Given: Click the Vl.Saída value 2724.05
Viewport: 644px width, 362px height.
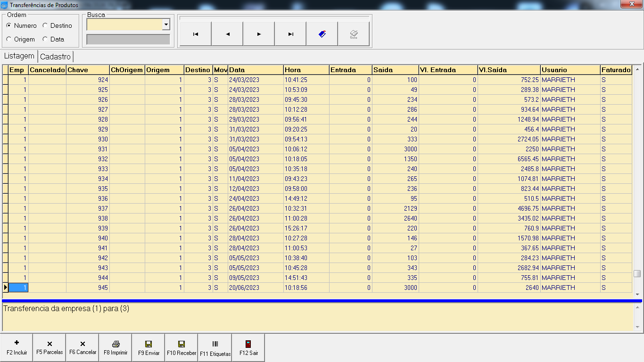Looking at the screenshot, I should pos(509,139).
